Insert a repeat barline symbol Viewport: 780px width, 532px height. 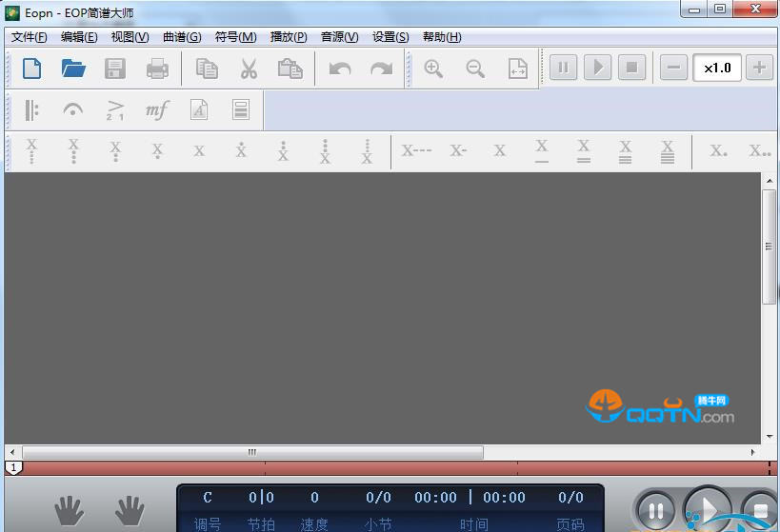(32, 110)
